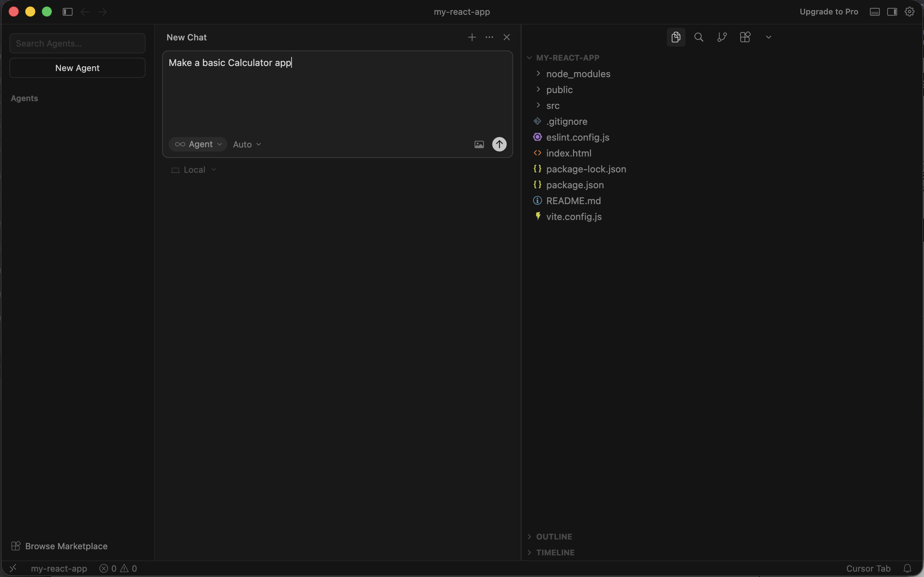Expand the OUTLINE section
This screenshot has height=577, width=924.
[529, 536]
